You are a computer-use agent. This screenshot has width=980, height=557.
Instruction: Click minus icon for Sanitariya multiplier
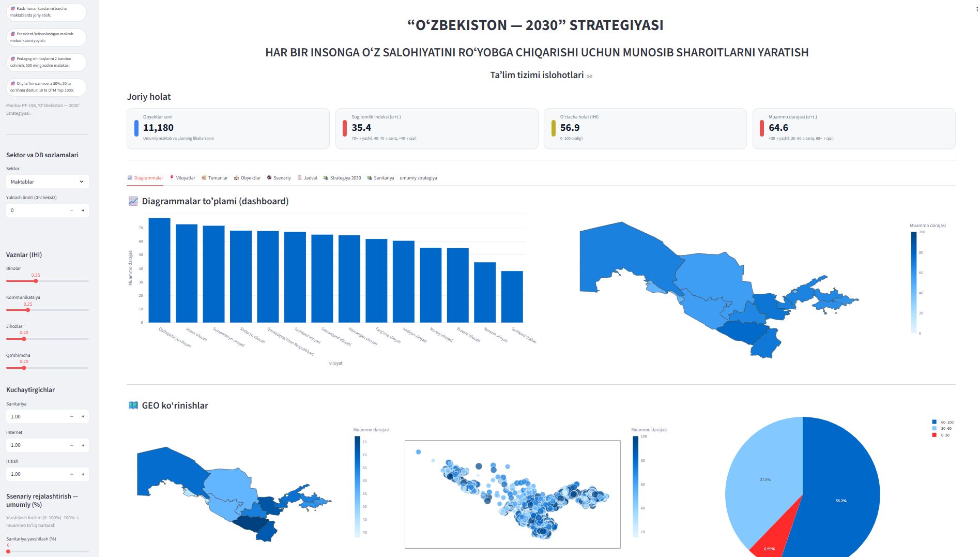coord(71,416)
